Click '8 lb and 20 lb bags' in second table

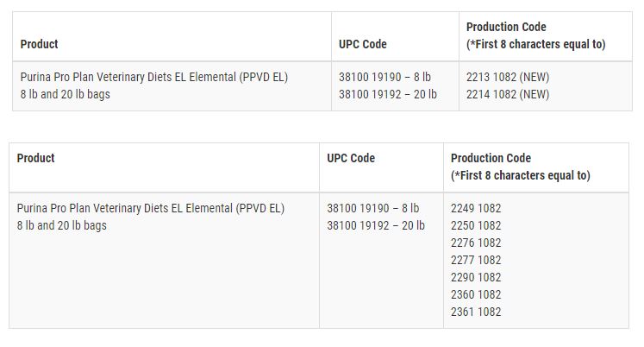coord(61,225)
